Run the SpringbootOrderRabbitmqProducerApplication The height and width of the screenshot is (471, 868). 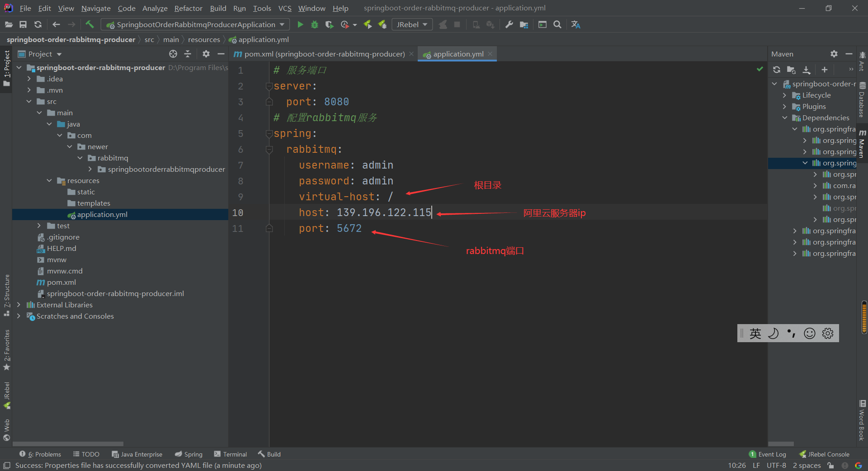pos(300,24)
